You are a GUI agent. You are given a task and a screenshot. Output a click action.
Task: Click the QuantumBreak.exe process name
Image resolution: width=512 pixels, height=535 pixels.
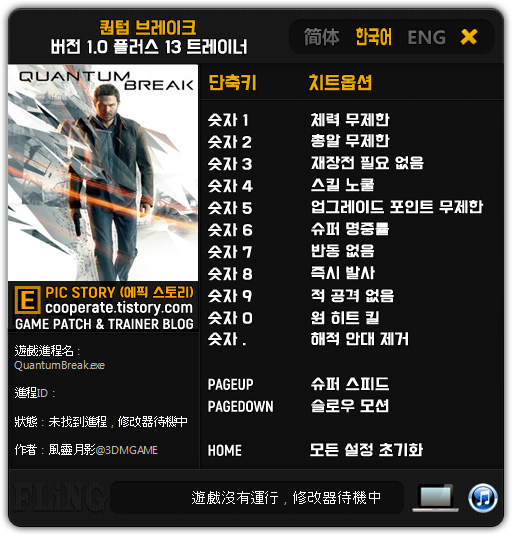[60, 365]
